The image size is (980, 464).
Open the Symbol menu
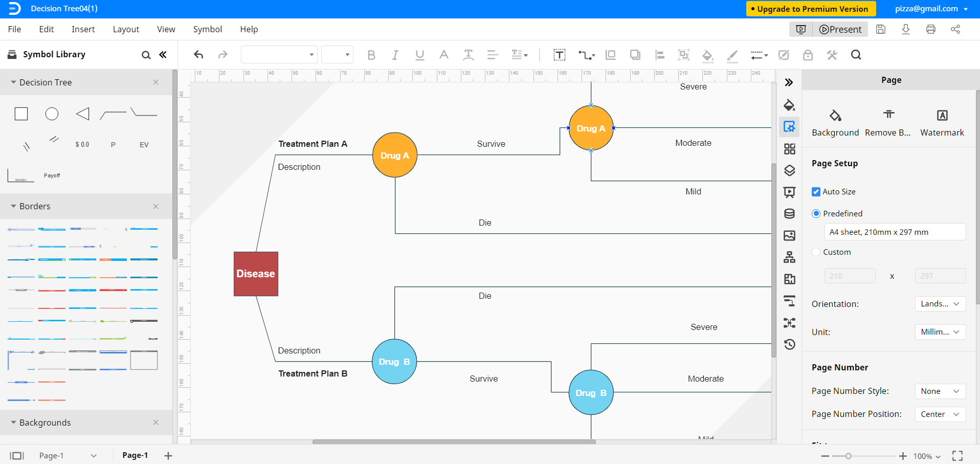(207, 29)
